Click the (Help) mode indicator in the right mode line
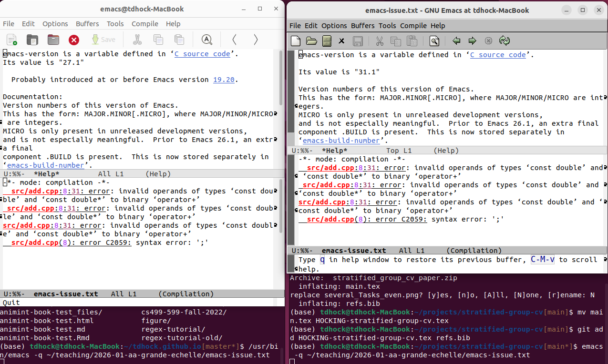Screen dimensions: 608x364 [x=446, y=151]
